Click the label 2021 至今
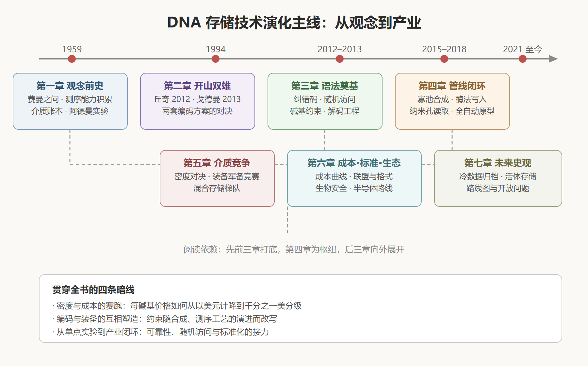This screenshot has width=588, height=366. coord(523,49)
